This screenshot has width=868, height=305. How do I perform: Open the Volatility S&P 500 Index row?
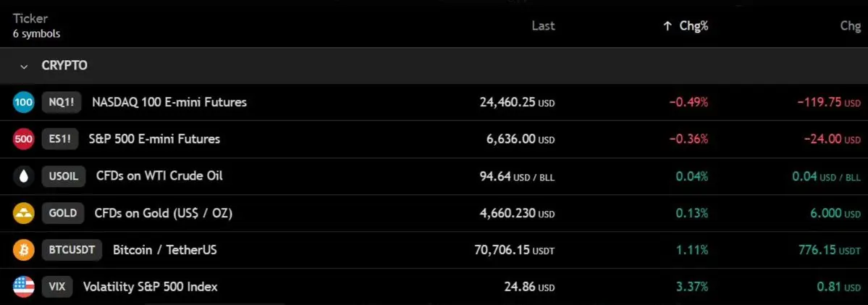point(434,287)
